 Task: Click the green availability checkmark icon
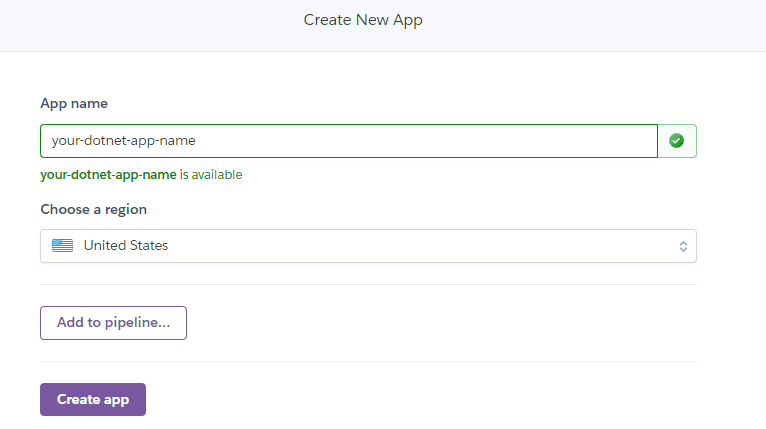[676, 141]
